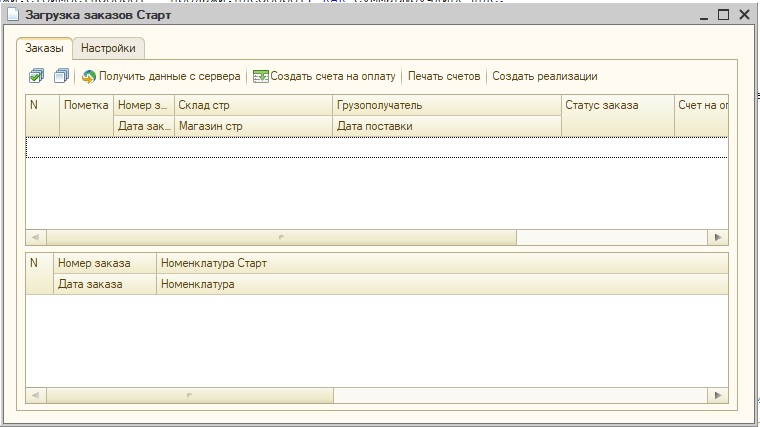This screenshot has height=427, width=760.
Task: Click the 'Магазин стр' column header
Action: point(253,126)
